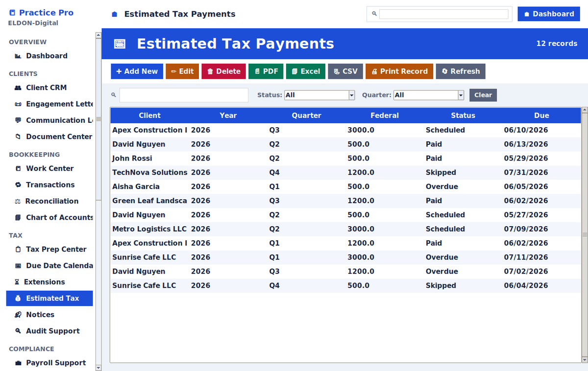
Task: Sort by the Quarter column header
Action: point(307,116)
